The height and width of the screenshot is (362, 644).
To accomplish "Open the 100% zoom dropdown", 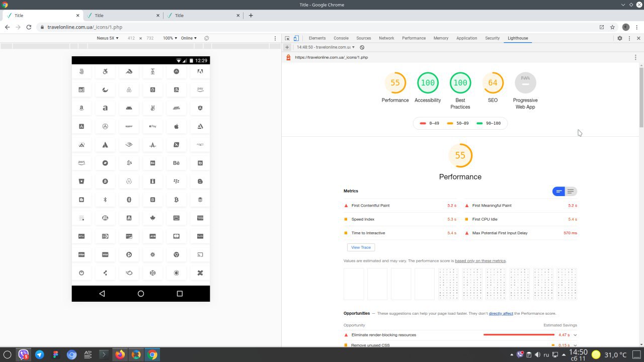I will (170, 38).
